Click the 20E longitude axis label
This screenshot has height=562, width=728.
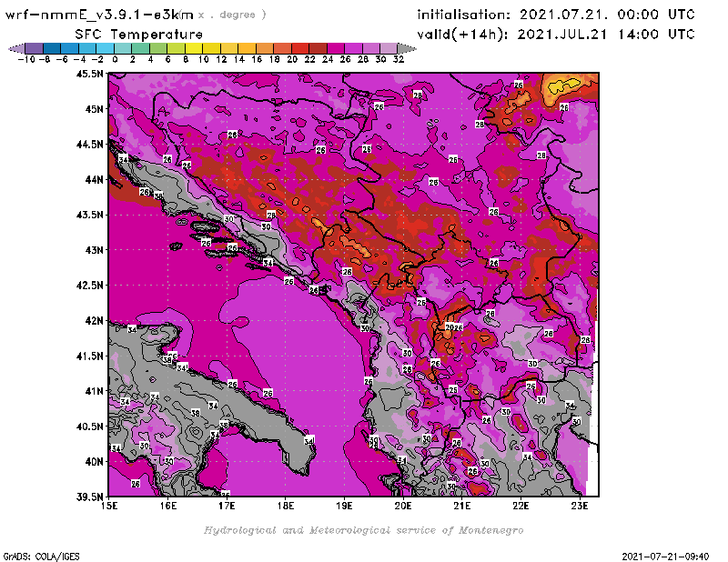[x=403, y=506]
